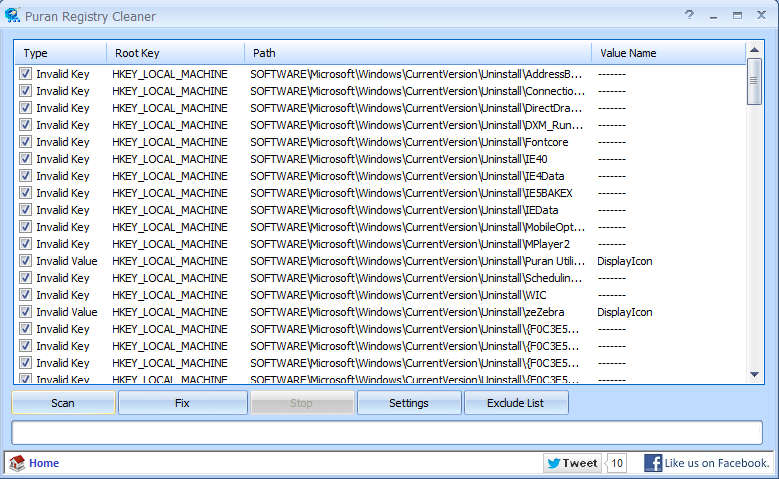Select the Schedulin... path entry
This screenshot has height=479, width=779.
pos(416,278)
